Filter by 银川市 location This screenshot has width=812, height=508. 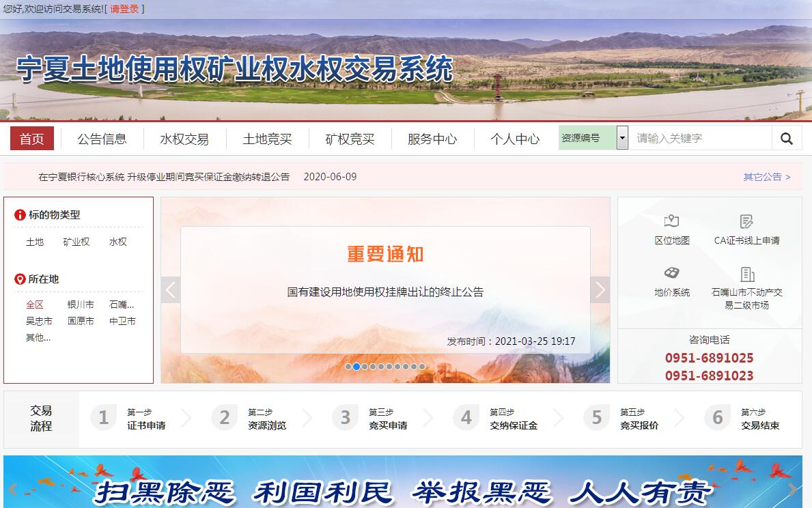81,305
